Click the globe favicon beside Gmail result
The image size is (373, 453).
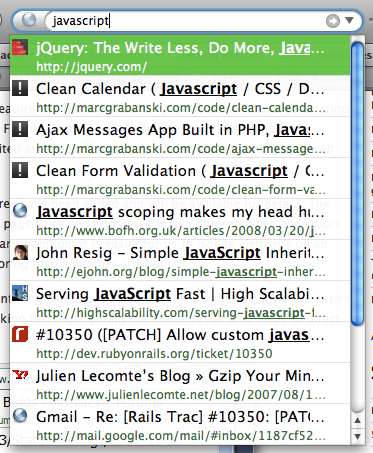[x=20, y=416]
